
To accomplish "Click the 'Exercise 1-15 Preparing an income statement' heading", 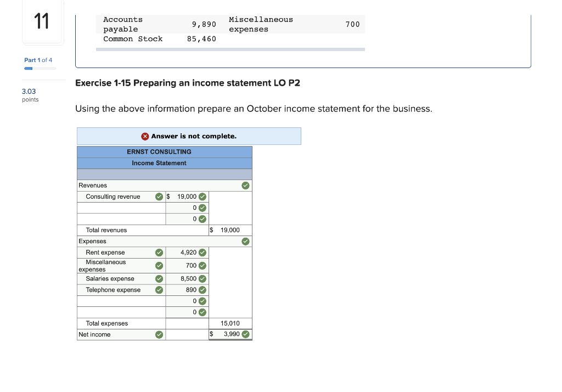I will coord(188,83).
